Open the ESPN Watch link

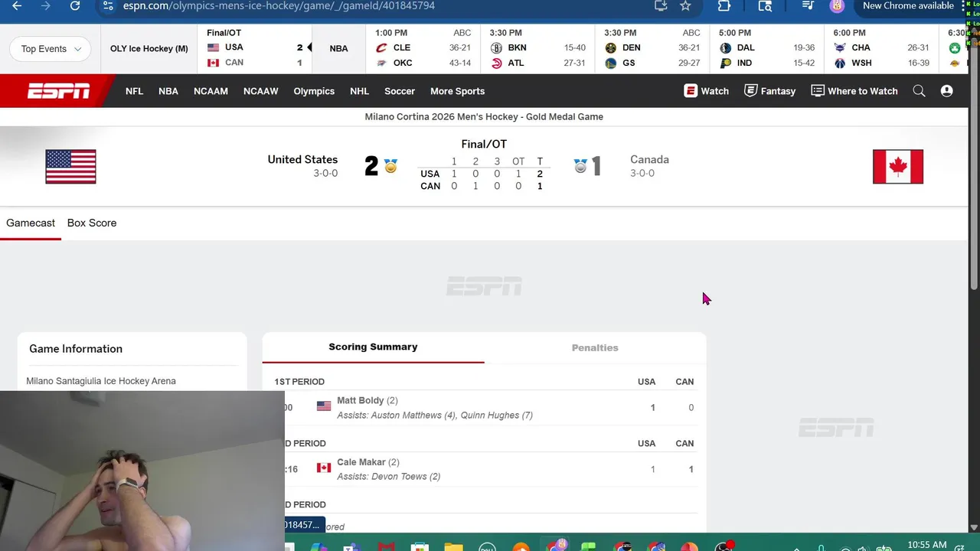coord(706,91)
